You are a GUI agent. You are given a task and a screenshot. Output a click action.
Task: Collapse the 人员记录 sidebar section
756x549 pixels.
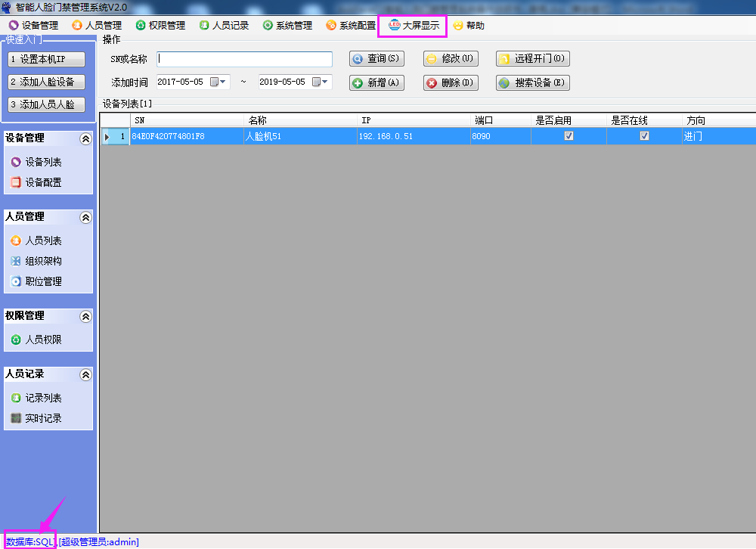point(85,374)
